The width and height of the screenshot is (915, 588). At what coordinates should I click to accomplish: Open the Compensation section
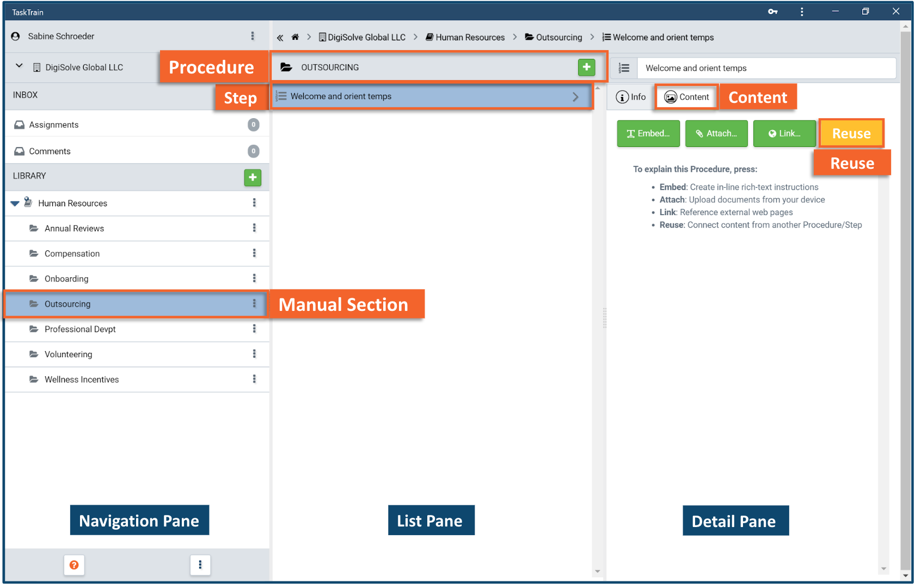click(72, 254)
